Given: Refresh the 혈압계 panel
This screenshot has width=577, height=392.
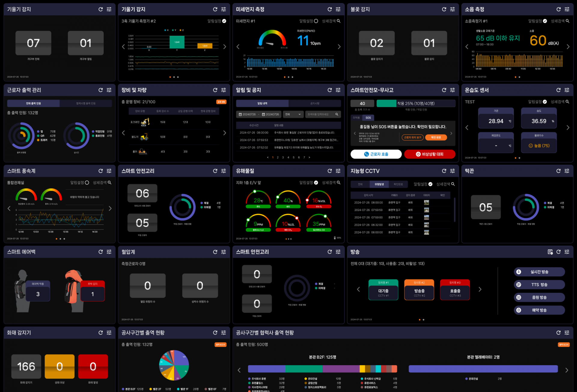Looking at the screenshot, I should pos(215,252).
